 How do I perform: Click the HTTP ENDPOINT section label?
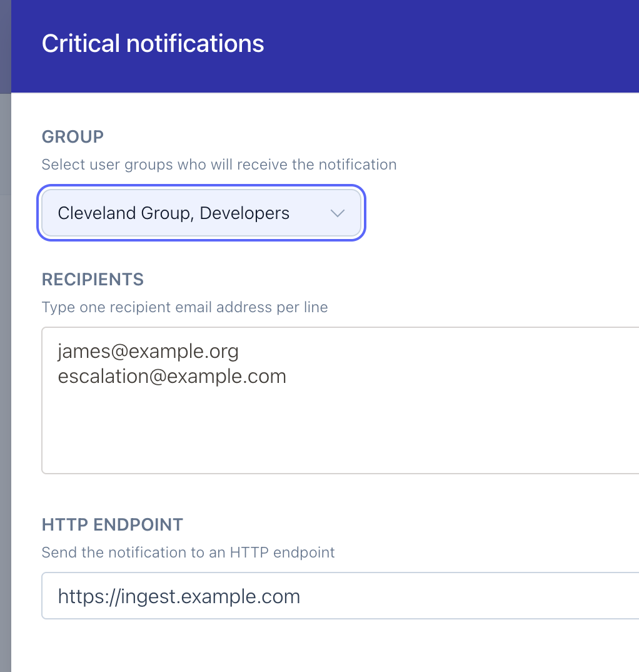113,524
